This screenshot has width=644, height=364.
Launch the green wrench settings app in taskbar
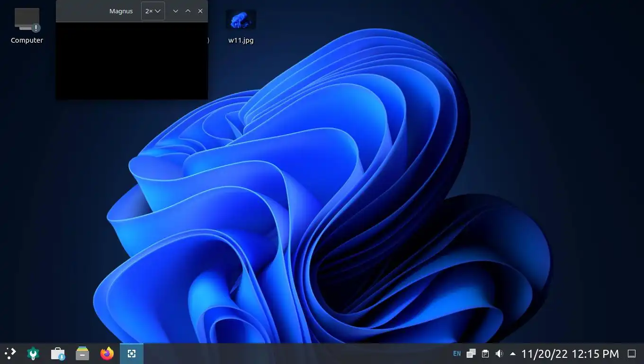tap(33, 354)
